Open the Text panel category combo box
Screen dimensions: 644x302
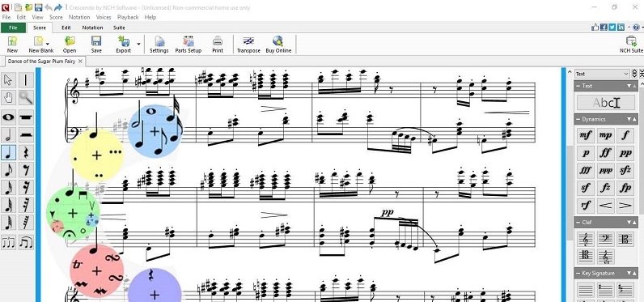(x=602, y=74)
